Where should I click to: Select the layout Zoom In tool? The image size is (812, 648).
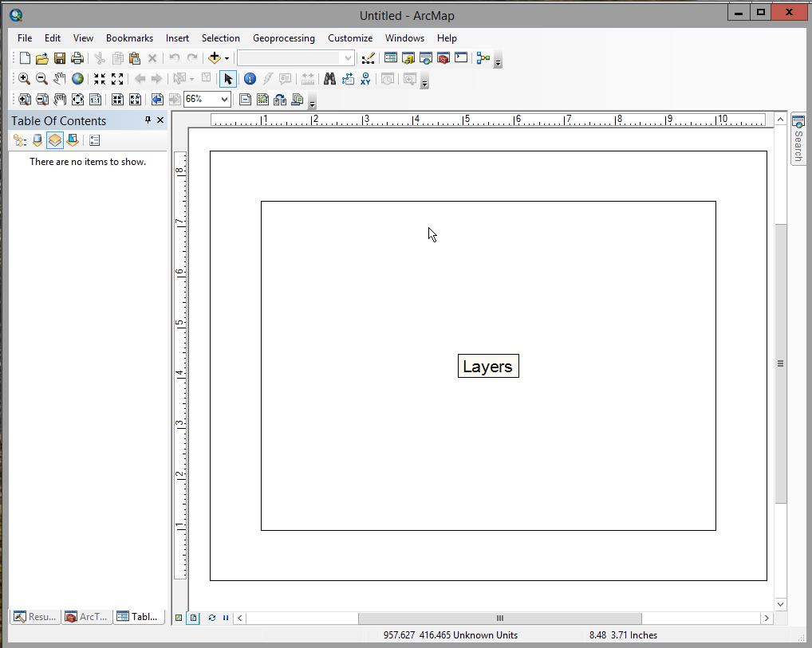point(25,100)
